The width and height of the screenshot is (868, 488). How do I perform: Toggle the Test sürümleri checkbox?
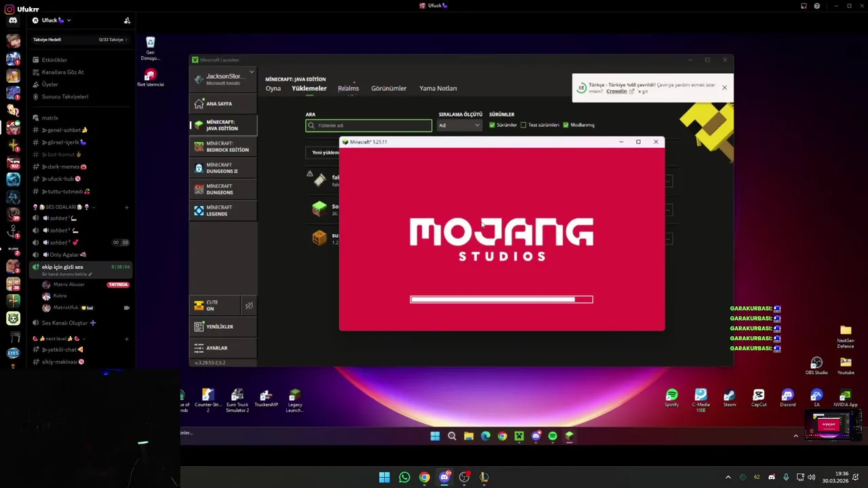524,125
